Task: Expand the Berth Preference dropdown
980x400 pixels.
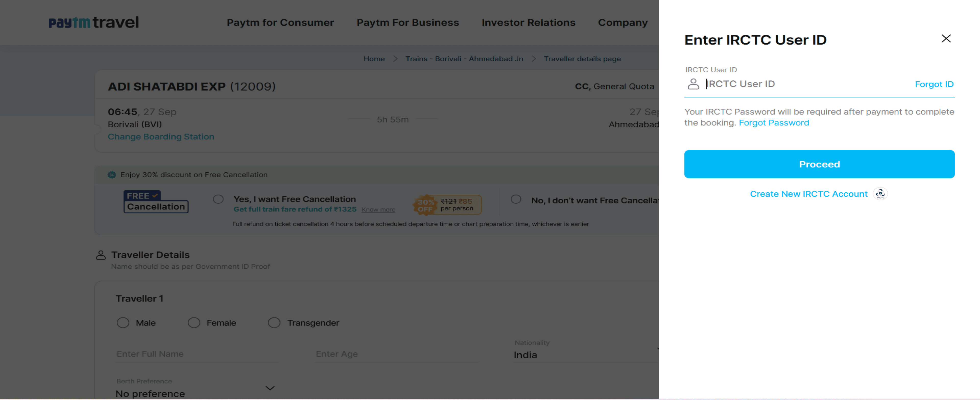Action: coord(270,388)
